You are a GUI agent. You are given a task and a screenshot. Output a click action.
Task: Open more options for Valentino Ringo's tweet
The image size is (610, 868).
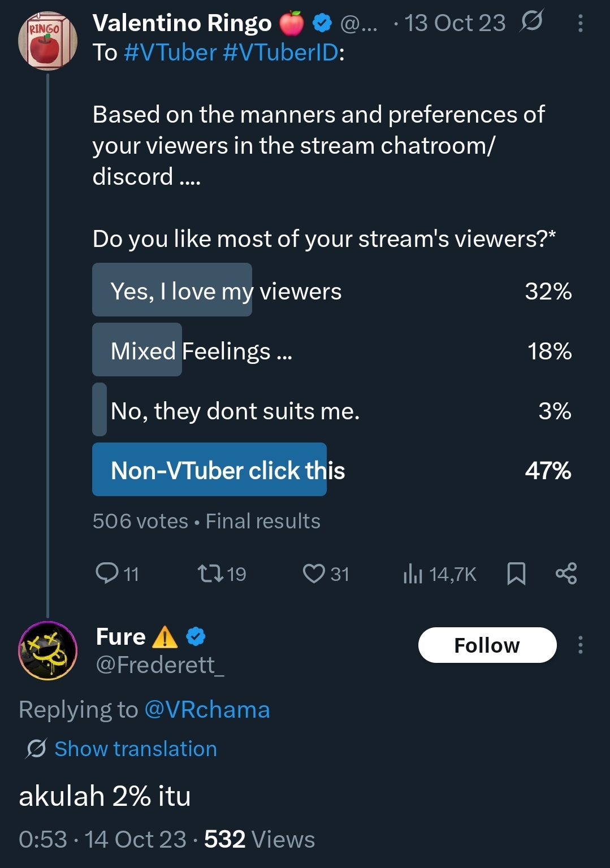click(x=580, y=23)
